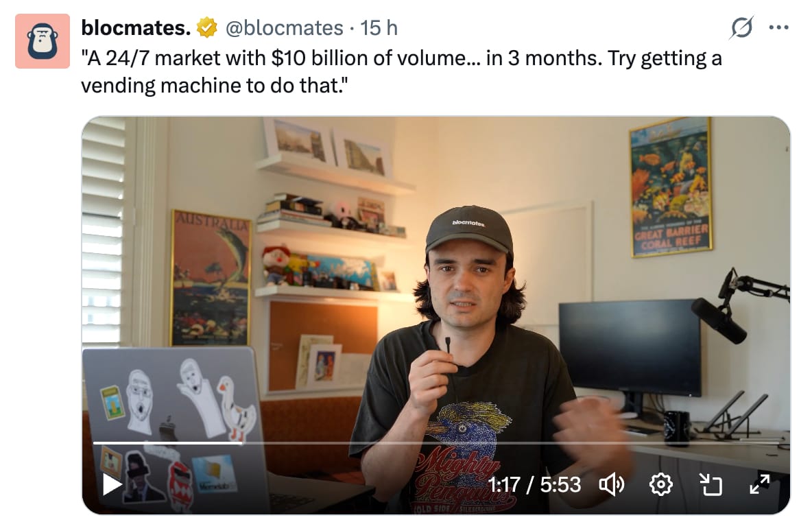Open the @blocmates handle link

coord(285,27)
